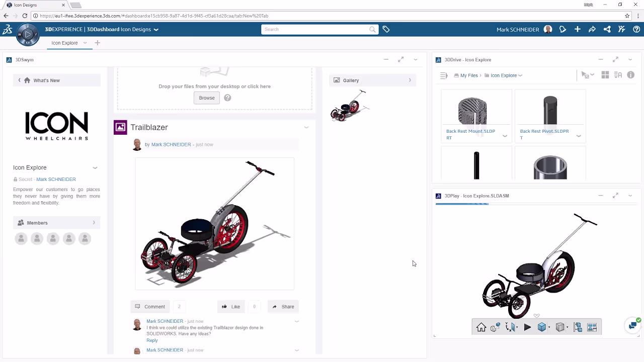Like the Trailblazer post
Viewport: 644px width, 362px height.
coord(231,307)
